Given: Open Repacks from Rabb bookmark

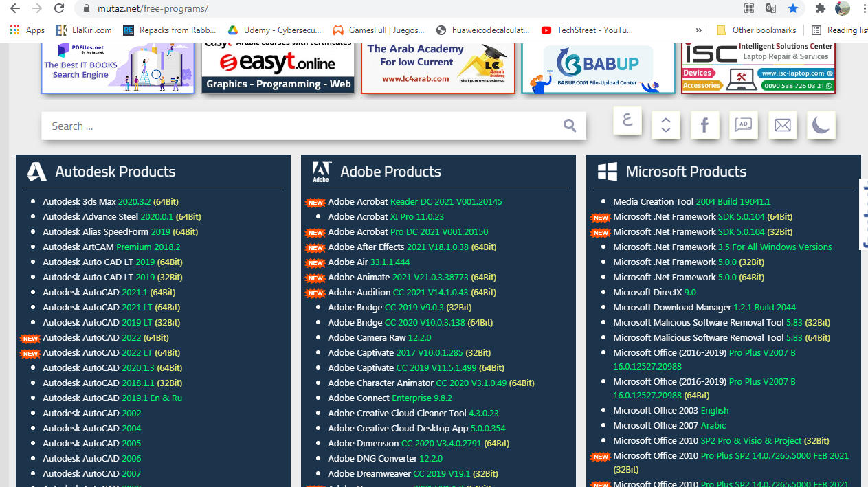Looking at the screenshot, I should pos(170,30).
